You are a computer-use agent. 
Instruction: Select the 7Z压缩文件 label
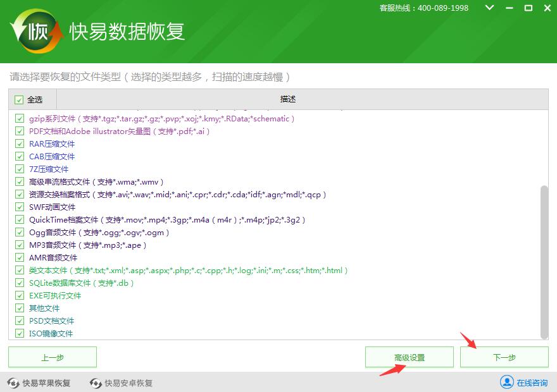(49, 169)
